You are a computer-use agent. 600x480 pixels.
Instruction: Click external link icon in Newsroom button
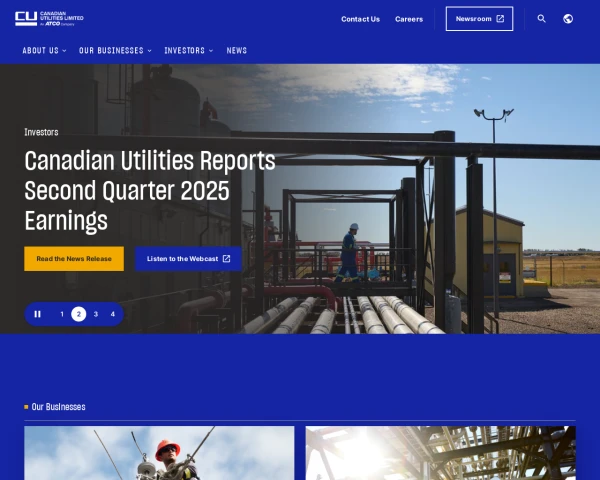[500, 19]
